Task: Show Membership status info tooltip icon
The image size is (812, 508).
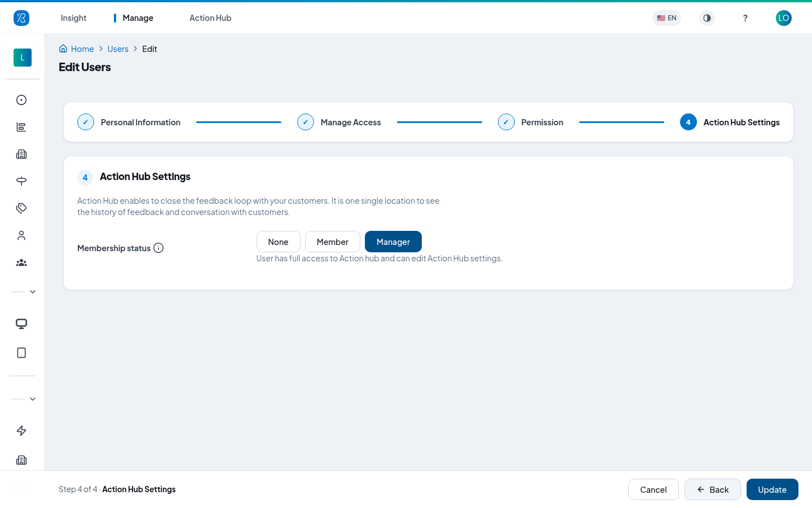Action: pyautogui.click(x=158, y=248)
